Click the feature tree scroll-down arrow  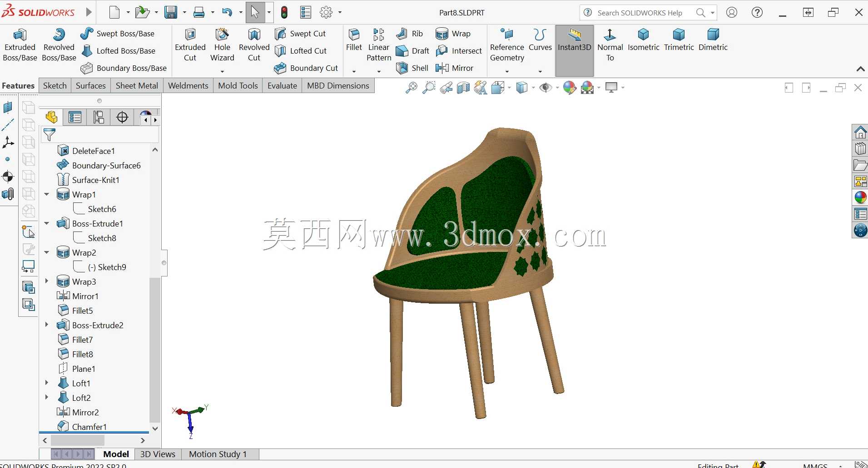(x=155, y=429)
